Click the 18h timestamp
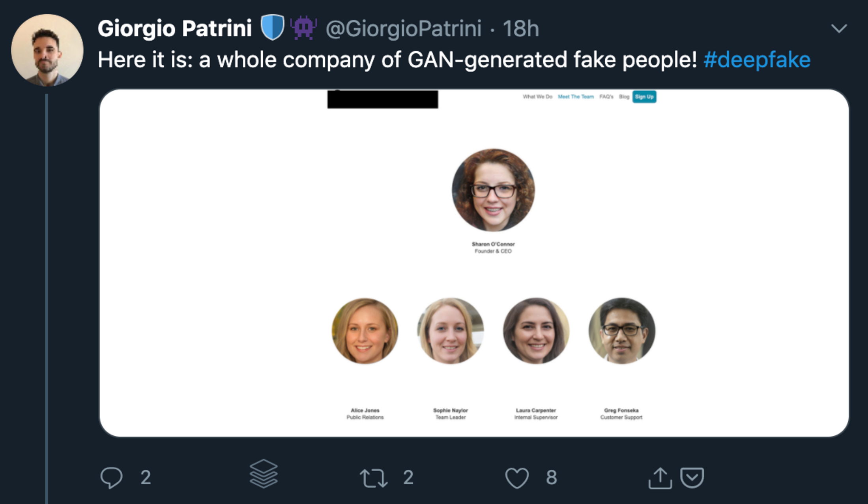The image size is (868, 504). (x=521, y=28)
